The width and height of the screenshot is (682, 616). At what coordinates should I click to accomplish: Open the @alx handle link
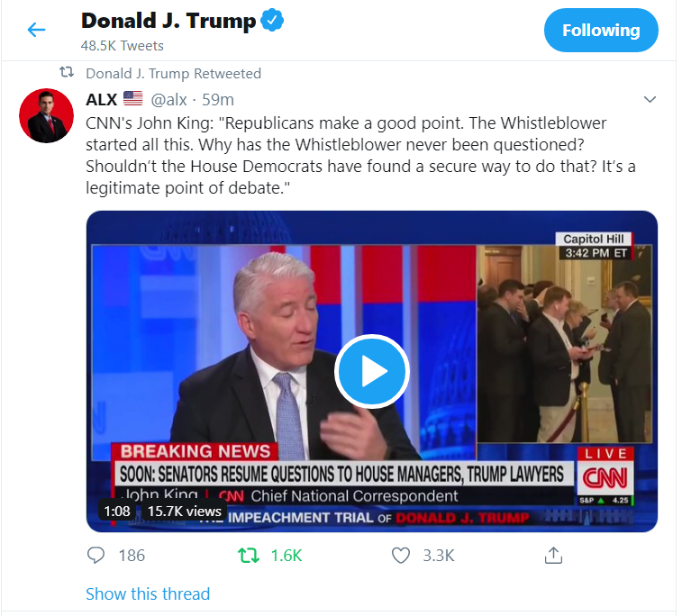(168, 100)
